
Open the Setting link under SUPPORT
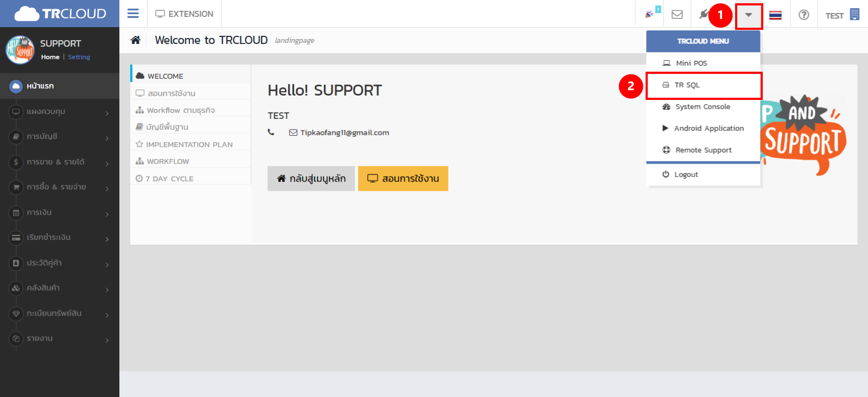coord(79,57)
